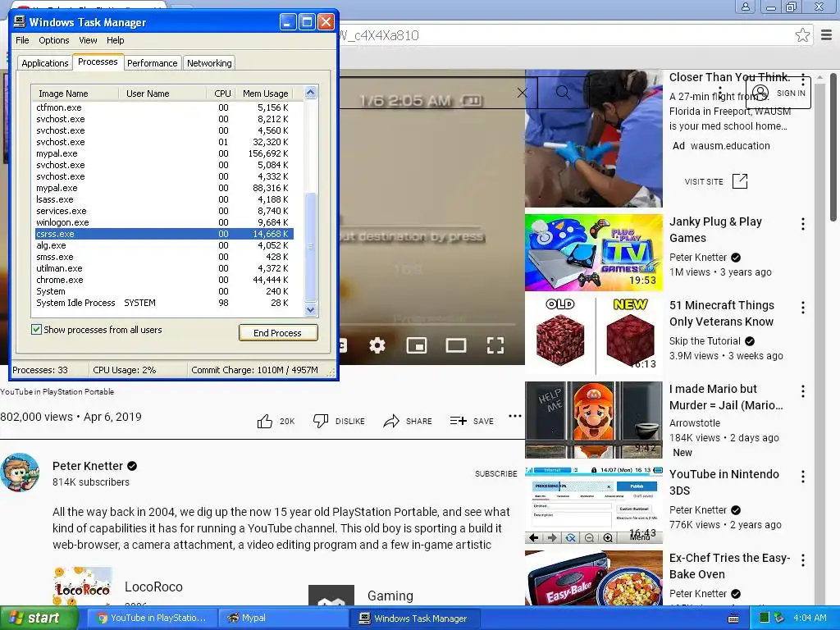Image resolution: width=840 pixels, height=630 pixels.
Task: Select the winlogon.exe process row
Action: pos(164,222)
